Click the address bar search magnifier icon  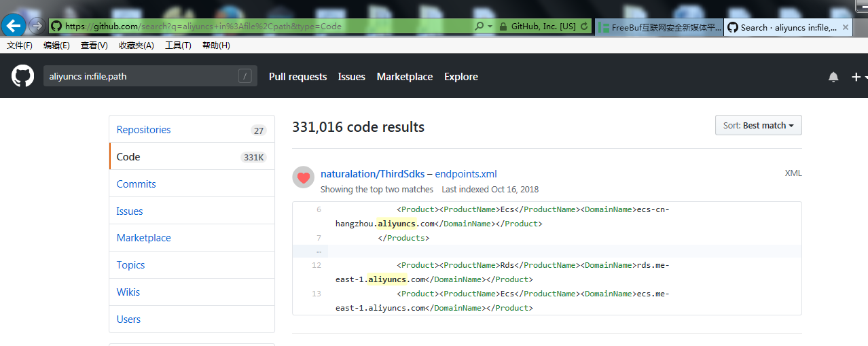pyautogui.click(x=480, y=27)
